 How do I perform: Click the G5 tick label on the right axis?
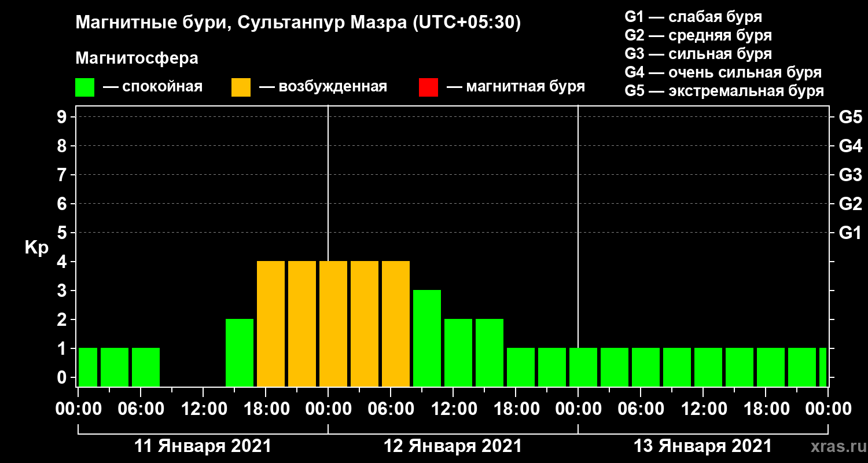click(x=850, y=117)
